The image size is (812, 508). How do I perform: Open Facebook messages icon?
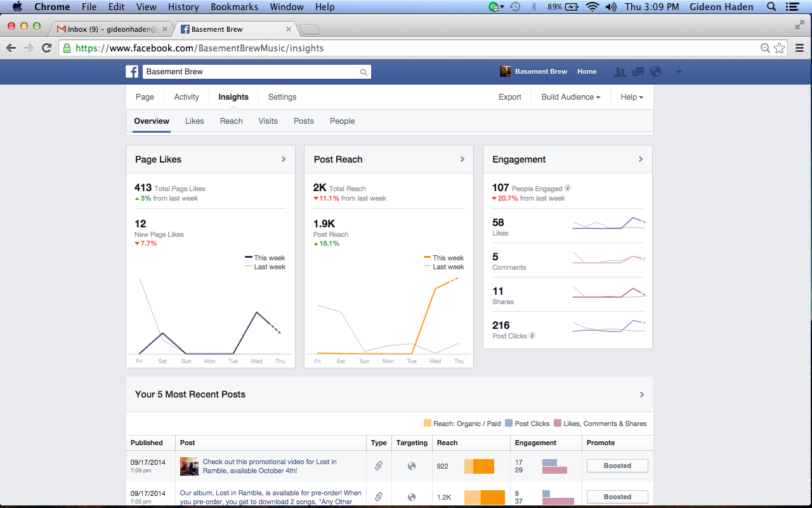[638, 72]
